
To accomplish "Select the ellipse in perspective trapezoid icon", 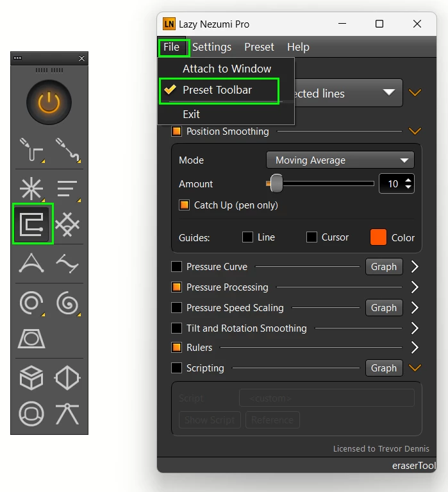I will pos(31,339).
